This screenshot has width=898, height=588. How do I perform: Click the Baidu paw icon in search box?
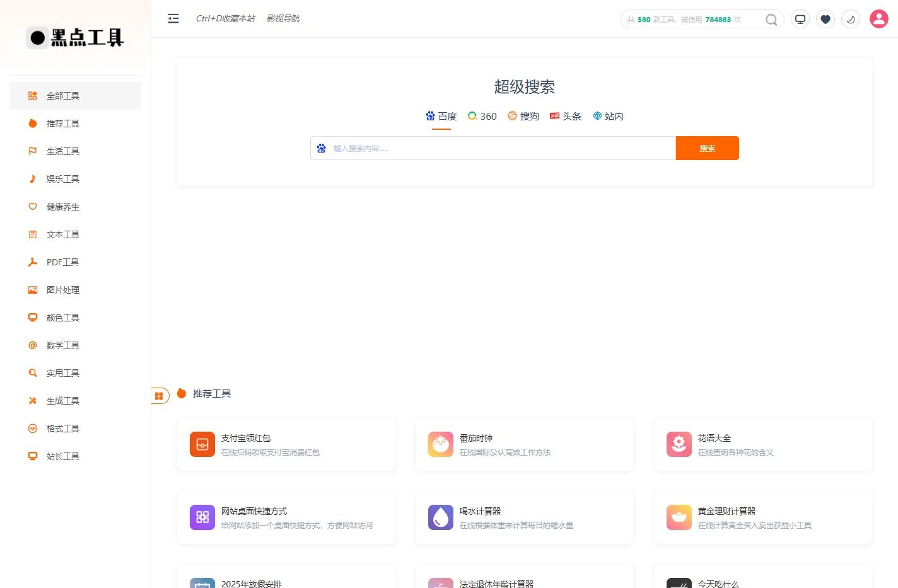(x=322, y=148)
